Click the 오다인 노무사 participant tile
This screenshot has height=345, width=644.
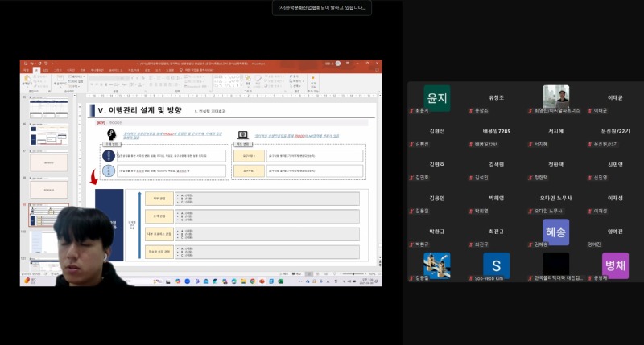tap(555, 203)
